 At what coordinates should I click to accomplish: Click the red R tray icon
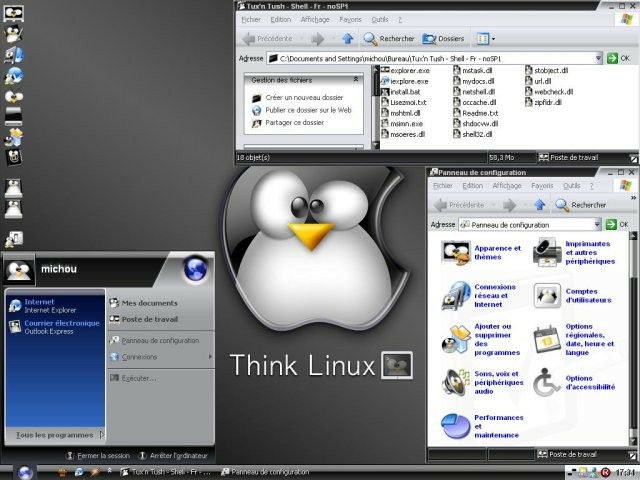(x=606, y=473)
